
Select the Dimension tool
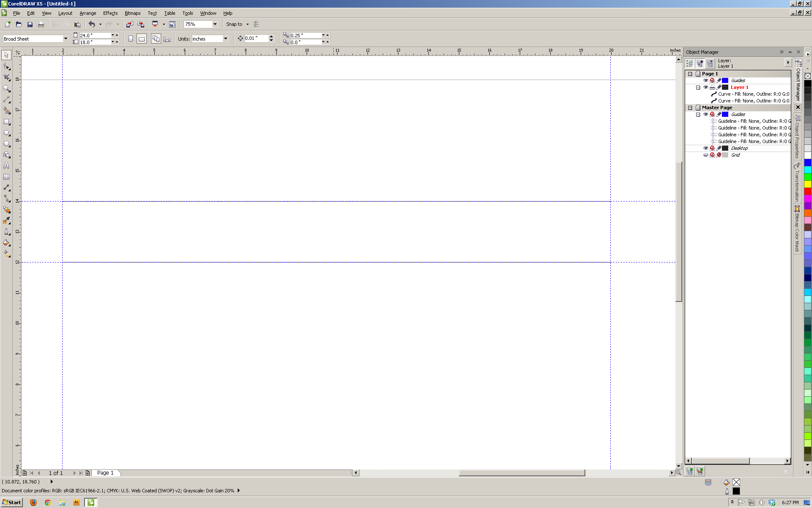pyautogui.click(x=6, y=188)
